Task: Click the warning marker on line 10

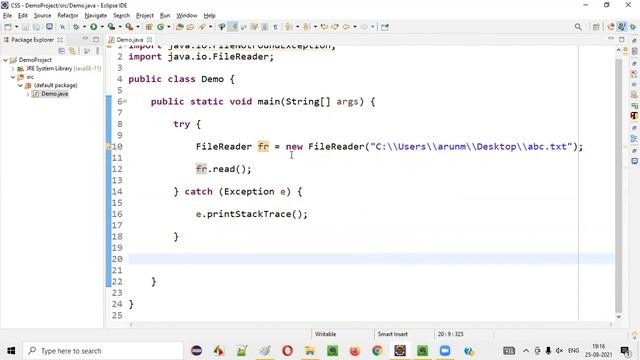Action: click(109, 146)
